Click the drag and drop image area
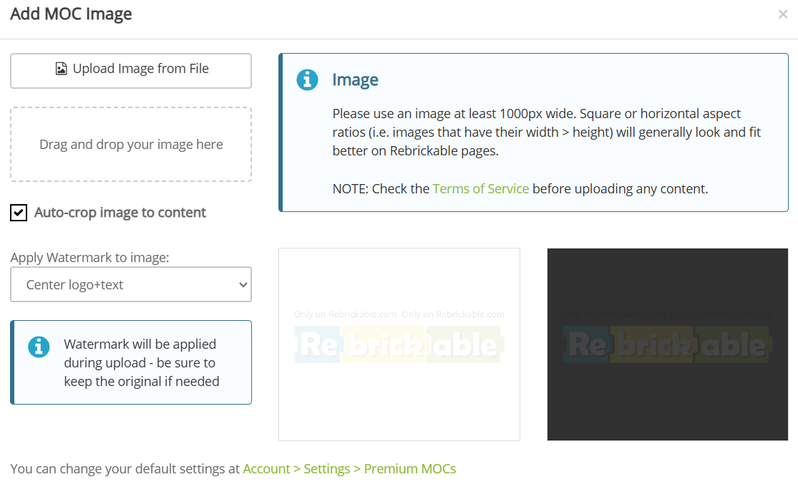This screenshot has width=798, height=487. (130, 145)
